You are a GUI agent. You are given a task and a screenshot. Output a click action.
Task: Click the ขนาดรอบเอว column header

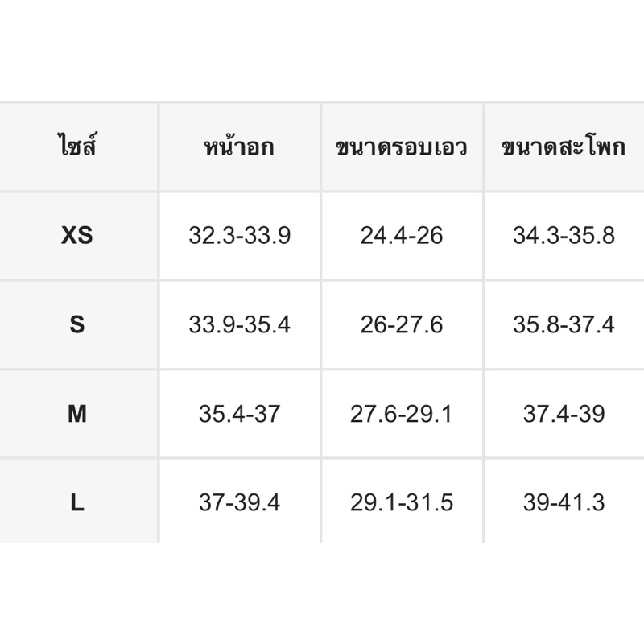coord(401,148)
